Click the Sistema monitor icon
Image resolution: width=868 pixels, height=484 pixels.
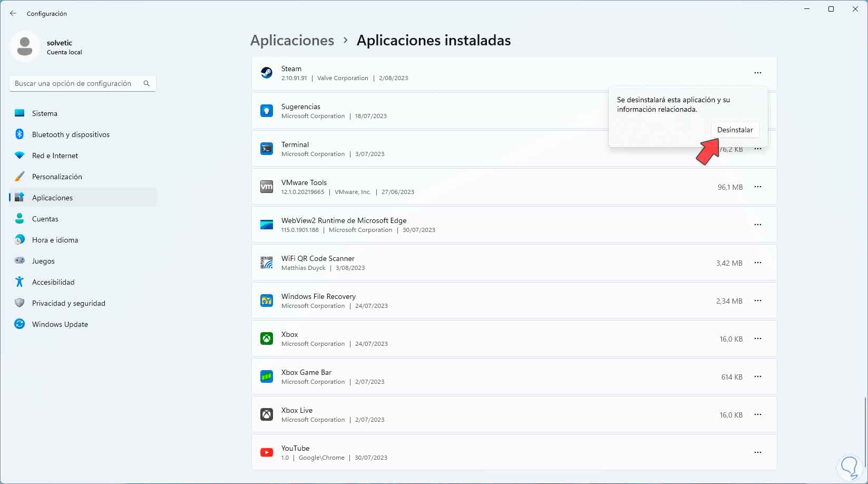[x=19, y=113]
